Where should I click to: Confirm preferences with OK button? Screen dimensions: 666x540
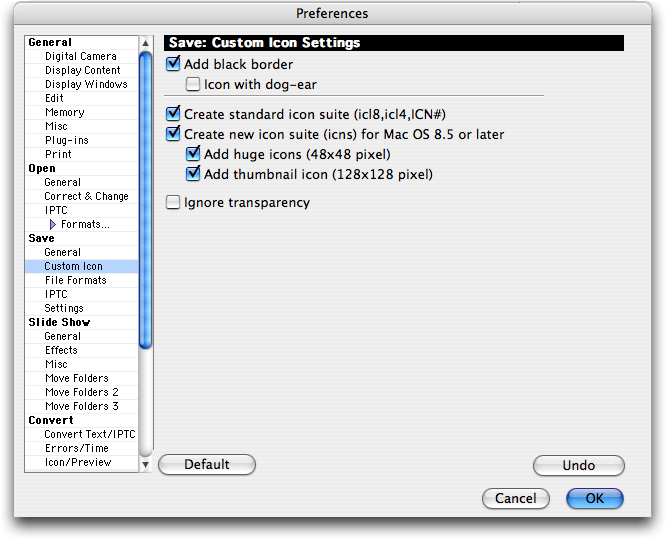tap(594, 498)
